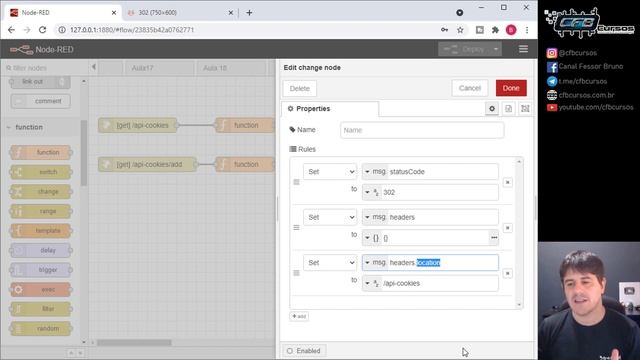
Task: Grab reorder handle of headers.location rule
Action: [x=296, y=273]
